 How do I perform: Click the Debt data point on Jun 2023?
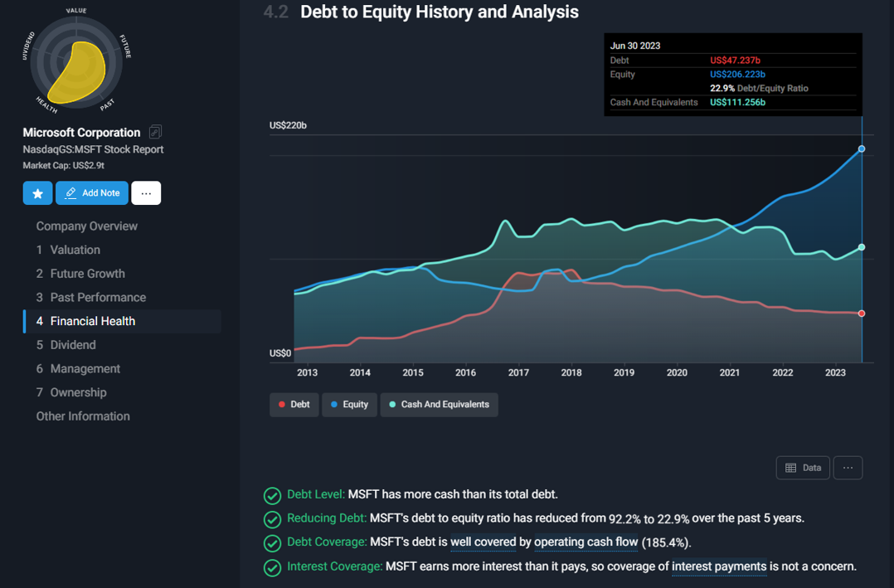pos(862,313)
